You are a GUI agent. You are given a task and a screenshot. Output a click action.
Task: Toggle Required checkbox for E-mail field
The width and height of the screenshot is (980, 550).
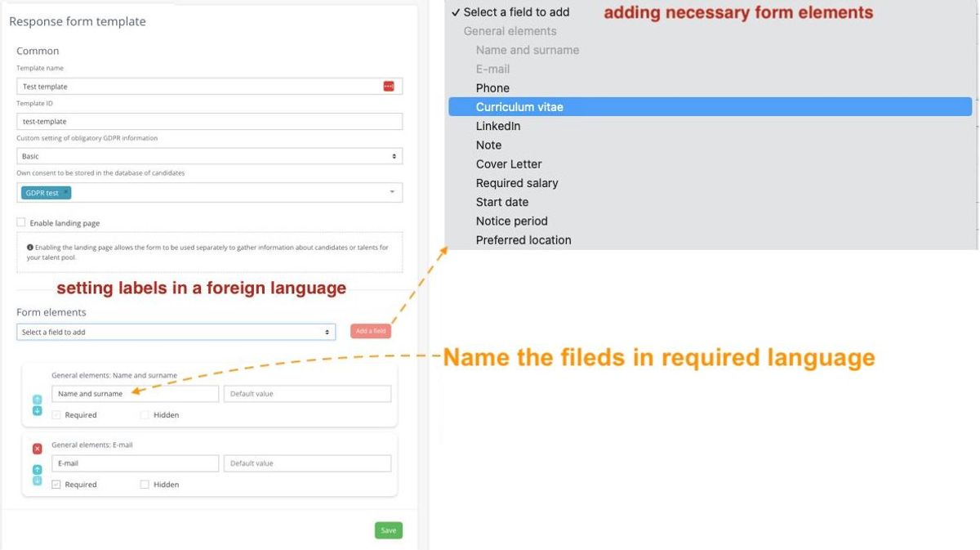coord(56,485)
